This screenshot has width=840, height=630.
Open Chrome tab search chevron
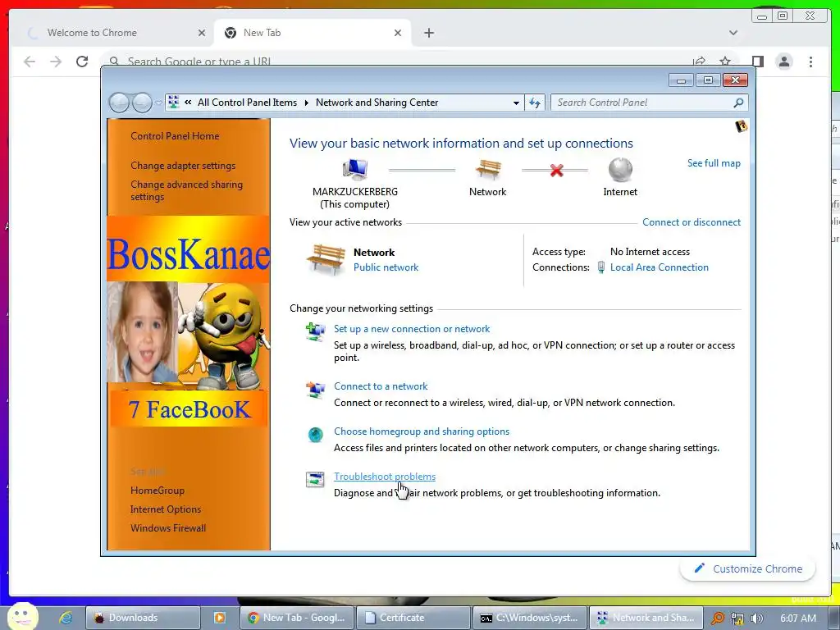click(x=733, y=33)
